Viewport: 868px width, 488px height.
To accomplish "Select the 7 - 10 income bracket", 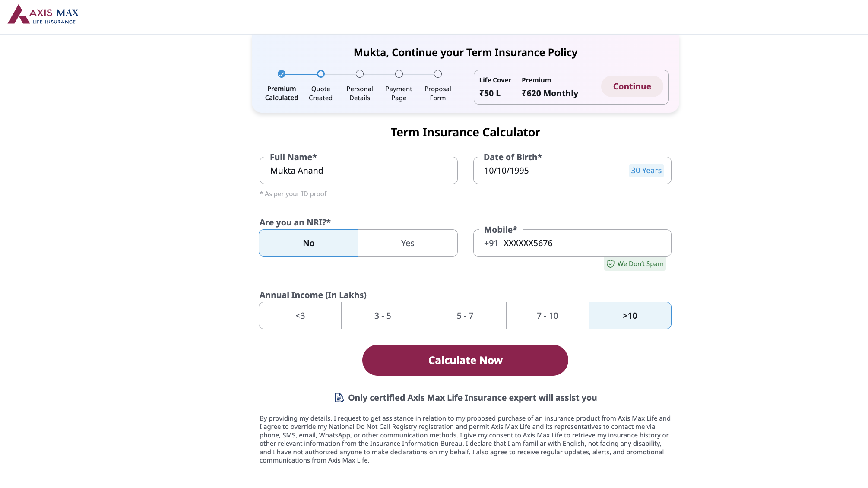I will 547,315.
